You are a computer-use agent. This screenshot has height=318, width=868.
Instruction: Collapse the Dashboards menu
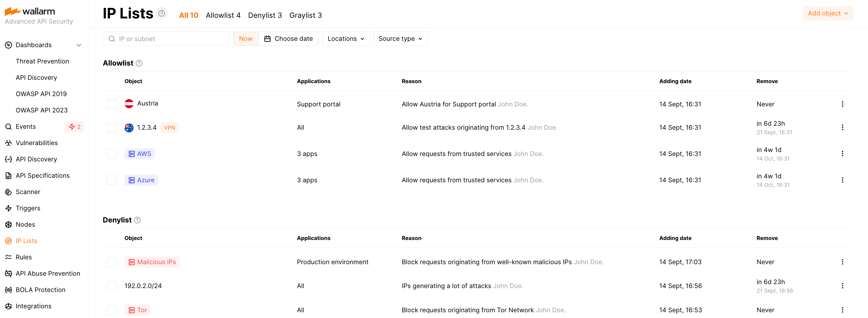79,45
